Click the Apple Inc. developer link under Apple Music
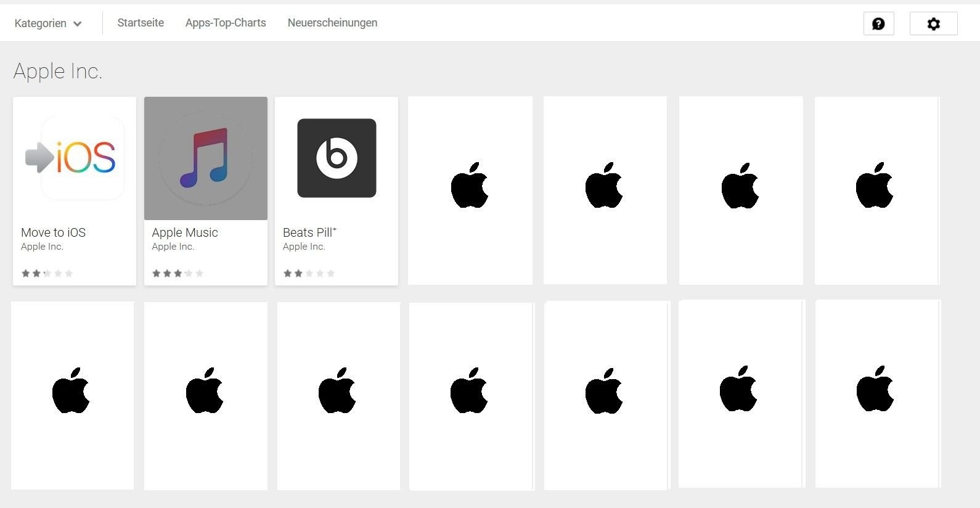The image size is (980, 508). pos(173,247)
